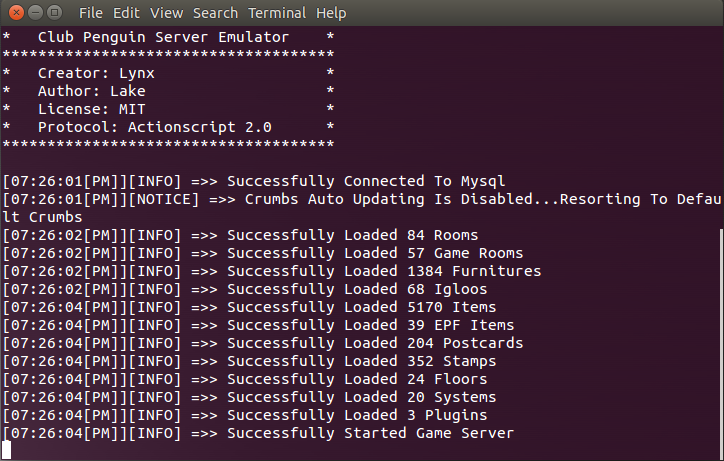Screen dimensions: 724x461
Task: Click the 'Protocol: Actionscript 2.0' banner line
Action: coord(155,127)
